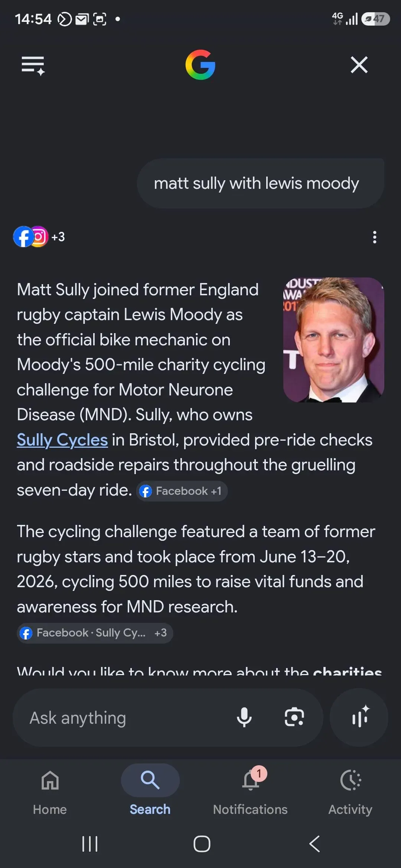Open the AI mode history menu icon
Screen dimensions: 401x868
[33, 66]
